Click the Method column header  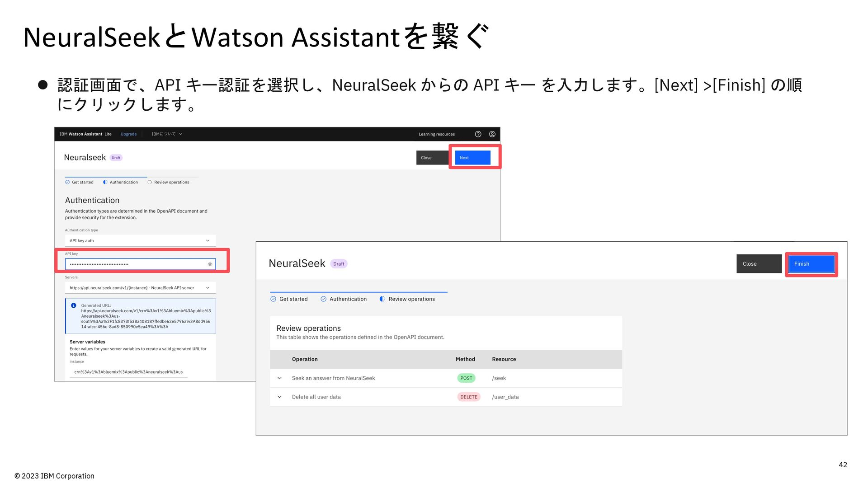click(x=465, y=359)
